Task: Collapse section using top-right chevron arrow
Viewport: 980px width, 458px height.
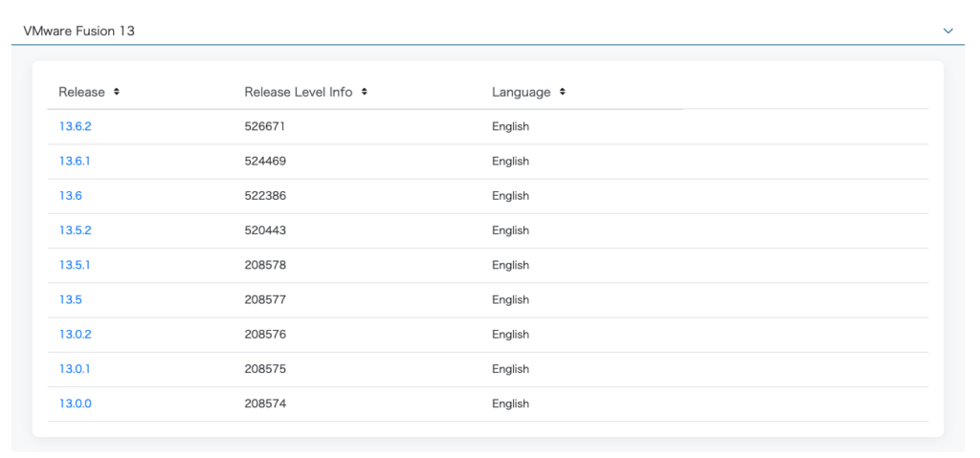Action: click(x=948, y=32)
